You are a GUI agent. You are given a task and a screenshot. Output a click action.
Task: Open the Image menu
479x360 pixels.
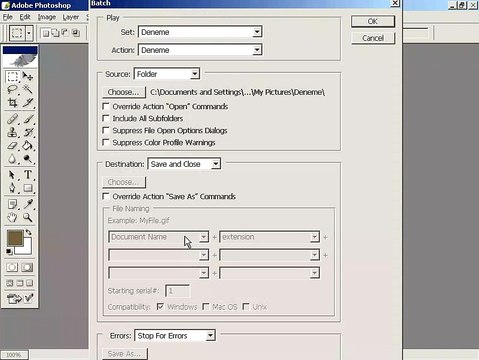(47, 17)
